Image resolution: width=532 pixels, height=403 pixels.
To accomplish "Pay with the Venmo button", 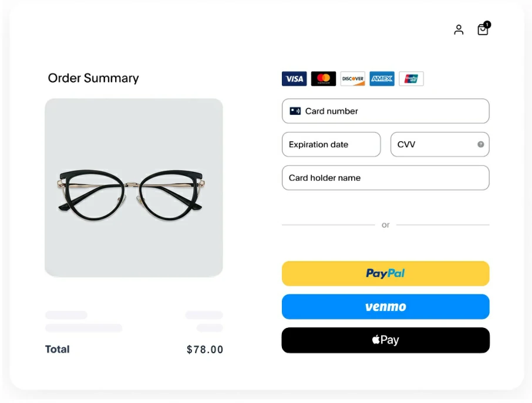I will tap(385, 307).
